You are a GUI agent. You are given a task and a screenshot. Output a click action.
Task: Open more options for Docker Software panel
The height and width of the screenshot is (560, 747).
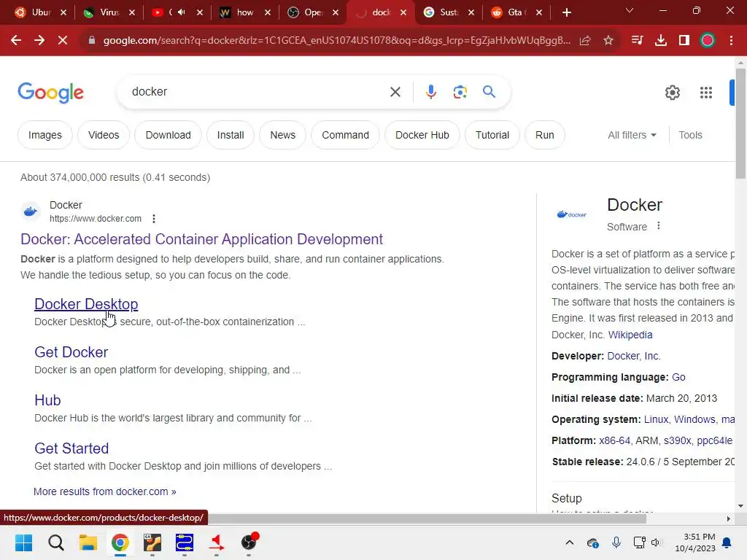659,226
